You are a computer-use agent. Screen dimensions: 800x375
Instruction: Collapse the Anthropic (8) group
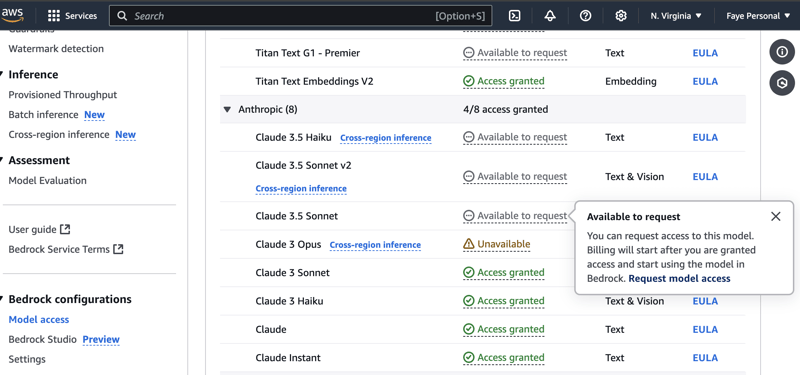coord(227,109)
